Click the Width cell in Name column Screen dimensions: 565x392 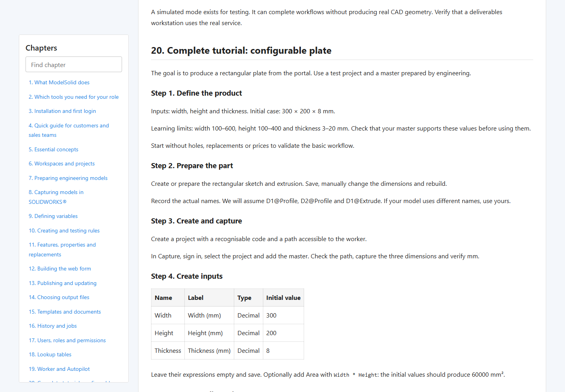(x=168, y=315)
